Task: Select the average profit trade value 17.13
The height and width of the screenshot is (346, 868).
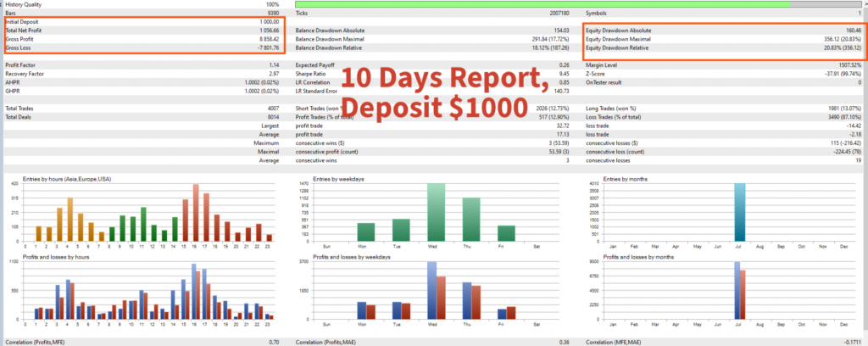Action: click(563, 135)
